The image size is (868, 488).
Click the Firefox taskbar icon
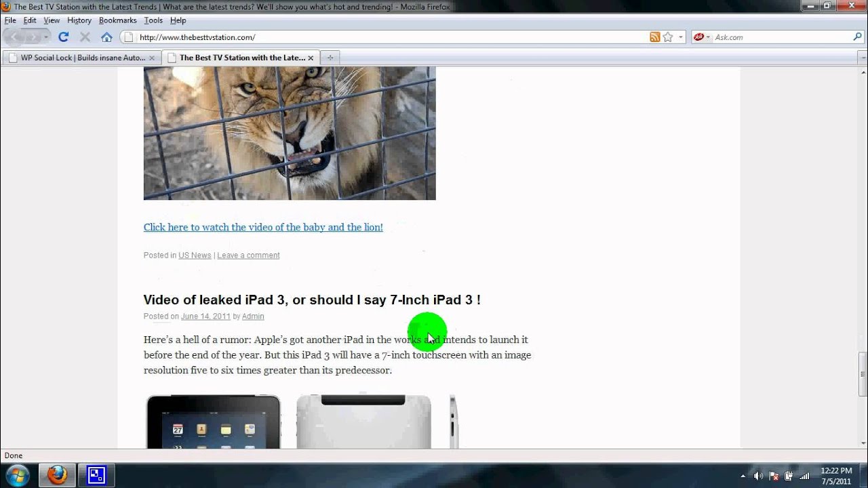point(57,475)
